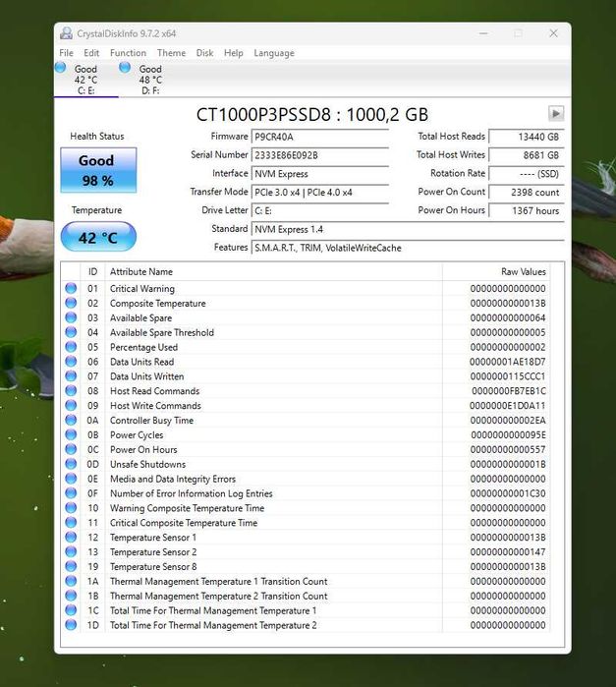This screenshot has width=616, height=687.
Task: Click status icon of Critical Warning row
Action: tap(71, 288)
